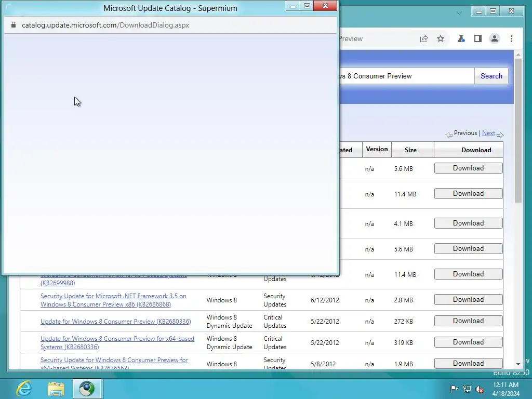The height and width of the screenshot is (399, 532).
Task: Minimize the Microsoft Update Catalog popup window
Action: click(293, 6)
